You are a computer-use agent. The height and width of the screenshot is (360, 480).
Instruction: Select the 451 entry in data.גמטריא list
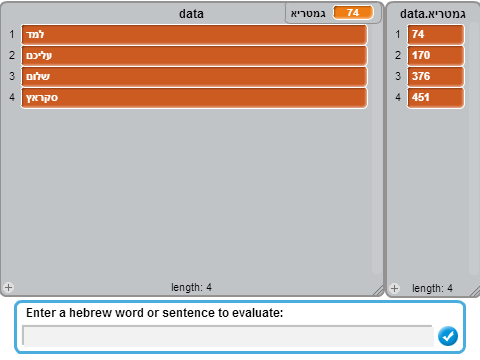tap(435, 98)
